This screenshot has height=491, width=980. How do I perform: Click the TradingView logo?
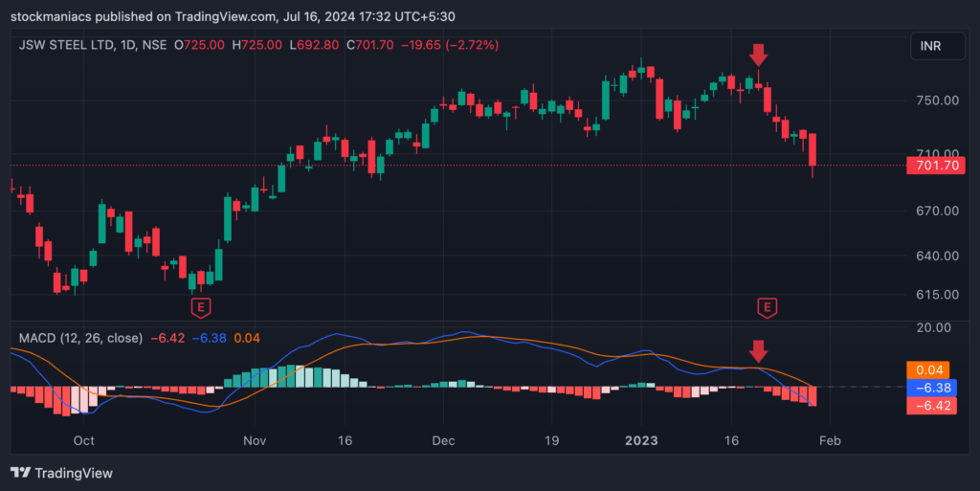point(61,473)
